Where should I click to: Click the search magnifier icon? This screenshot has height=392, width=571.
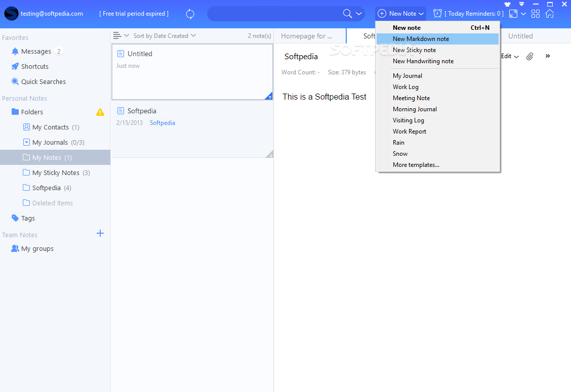347,14
